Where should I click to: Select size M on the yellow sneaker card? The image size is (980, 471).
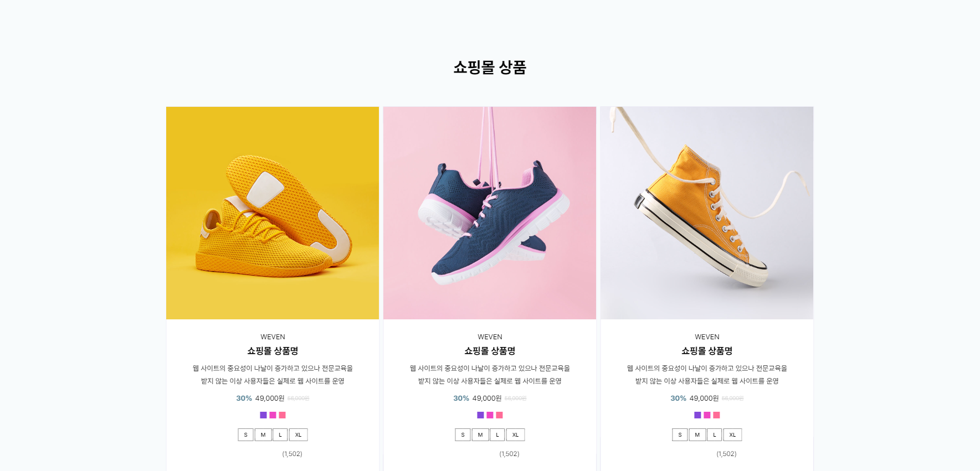click(x=263, y=435)
